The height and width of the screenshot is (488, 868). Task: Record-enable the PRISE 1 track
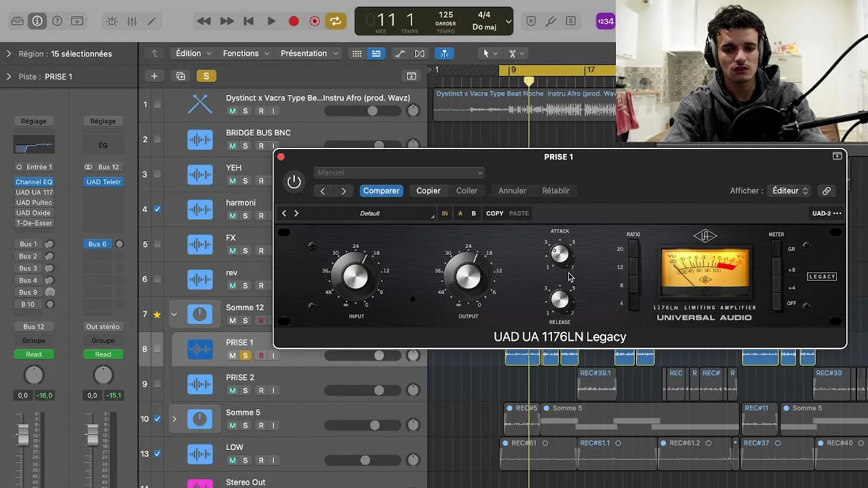pyautogui.click(x=261, y=356)
